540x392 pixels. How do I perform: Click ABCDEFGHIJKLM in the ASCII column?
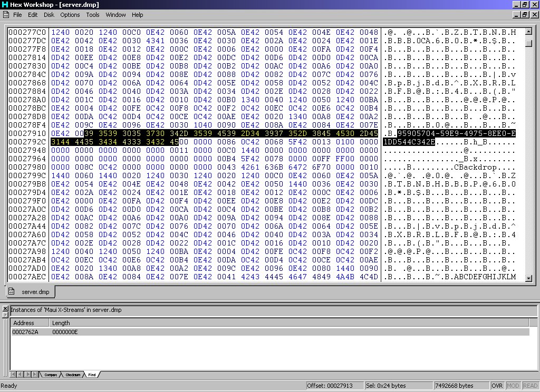tap(485, 277)
